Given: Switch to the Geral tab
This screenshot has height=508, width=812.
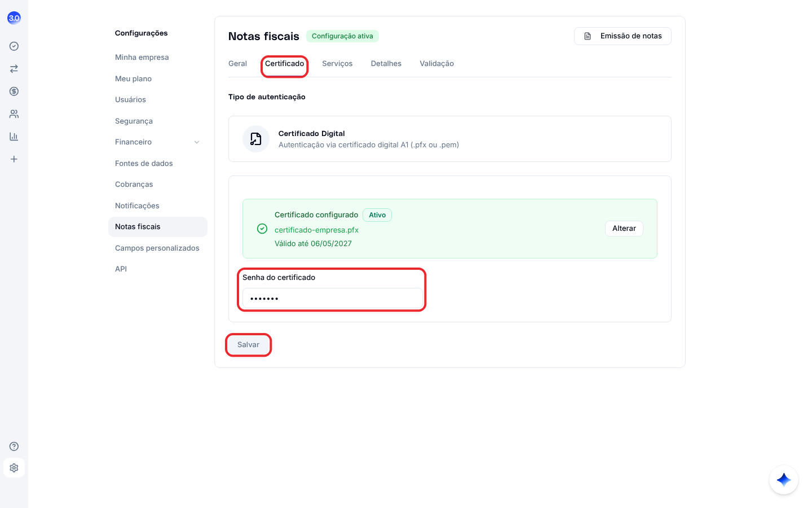Looking at the screenshot, I should [237, 64].
